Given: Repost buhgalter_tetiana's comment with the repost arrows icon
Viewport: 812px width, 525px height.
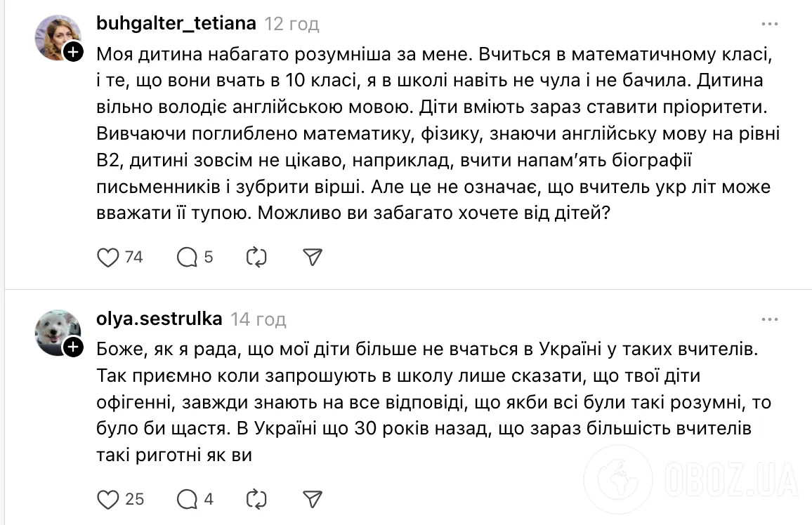Looking at the screenshot, I should click(256, 258).
